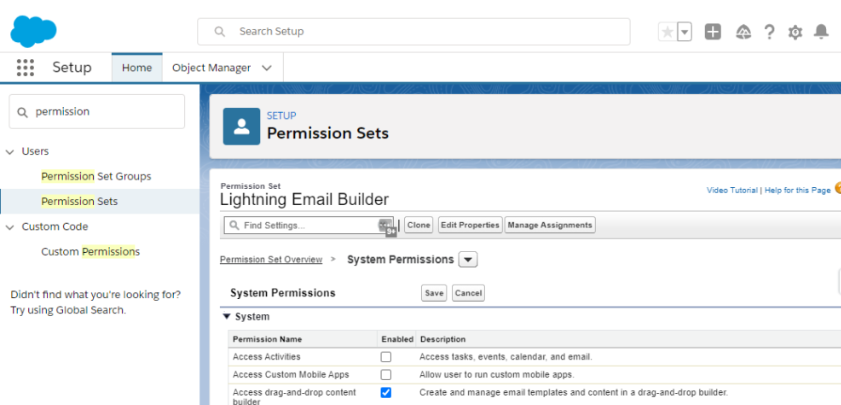Image resolution: width=841 pixels, height=405 pixels.
Task: Click the Search Setup magnifier icon
Action: (x=219, y=32)
